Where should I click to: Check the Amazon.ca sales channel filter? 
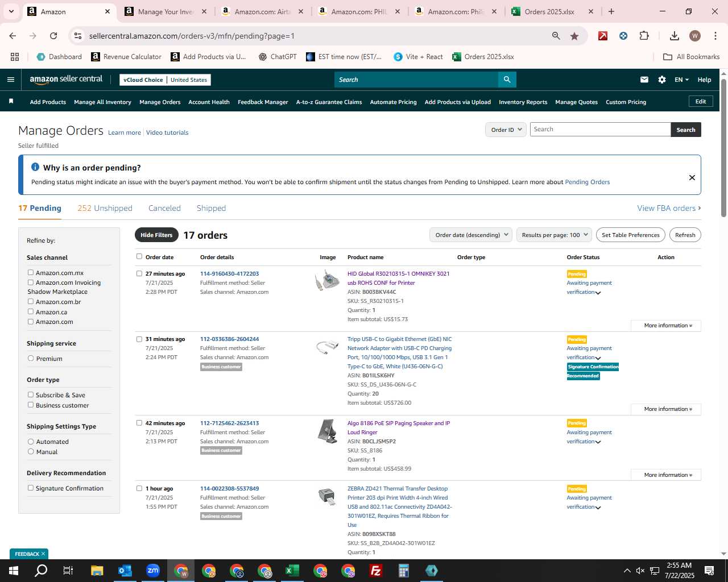click(x=31, y=311)
